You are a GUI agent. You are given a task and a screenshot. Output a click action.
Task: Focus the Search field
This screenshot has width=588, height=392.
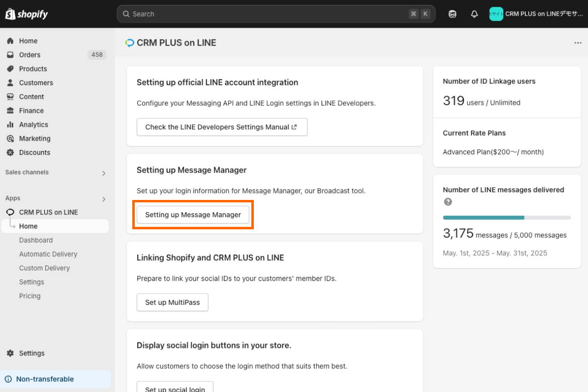point(276,14)
